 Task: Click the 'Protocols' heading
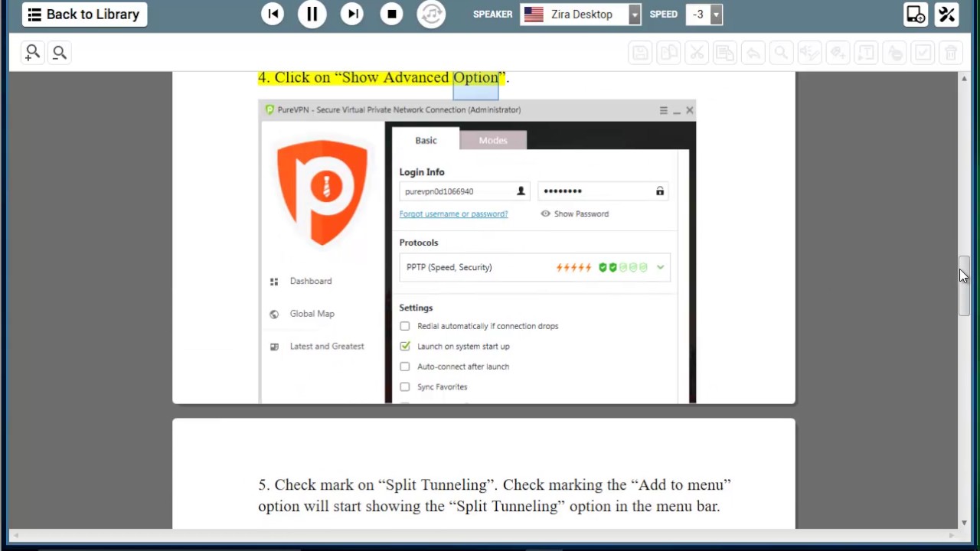tap(418, 243)
